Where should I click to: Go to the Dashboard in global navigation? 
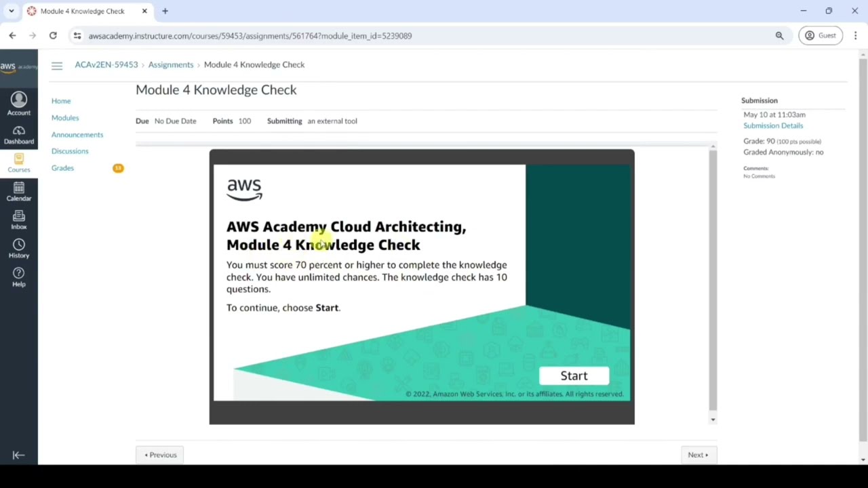(x=19, y=135)
